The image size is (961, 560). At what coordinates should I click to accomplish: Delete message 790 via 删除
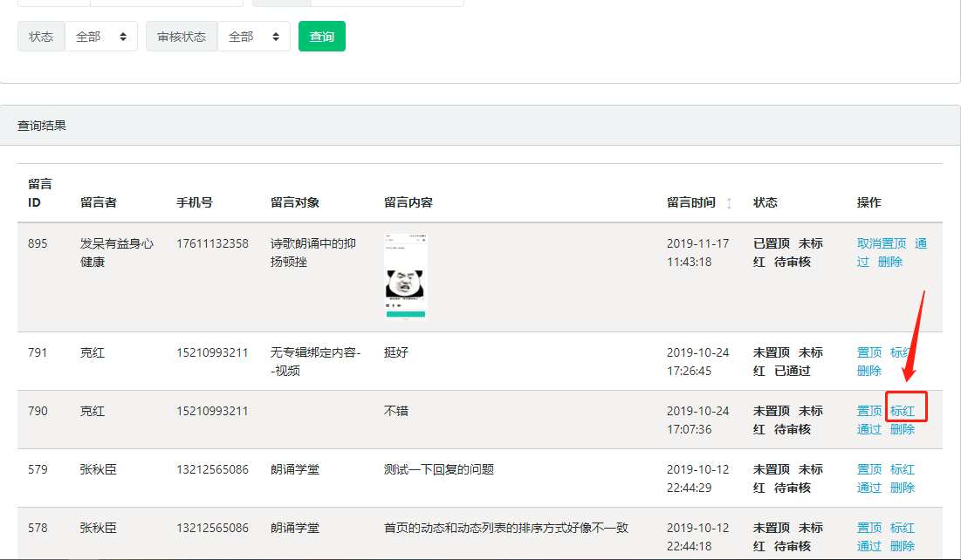click(903, 429)
